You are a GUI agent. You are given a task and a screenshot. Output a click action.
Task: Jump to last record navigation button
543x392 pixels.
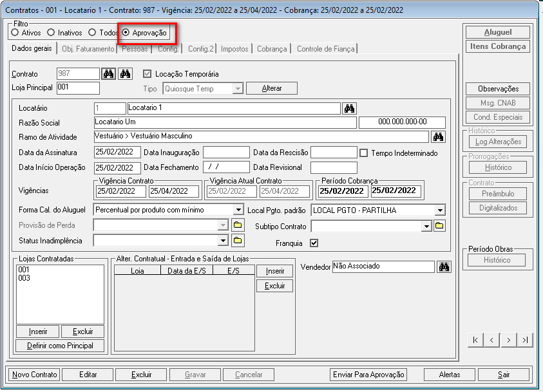point(525,340)
